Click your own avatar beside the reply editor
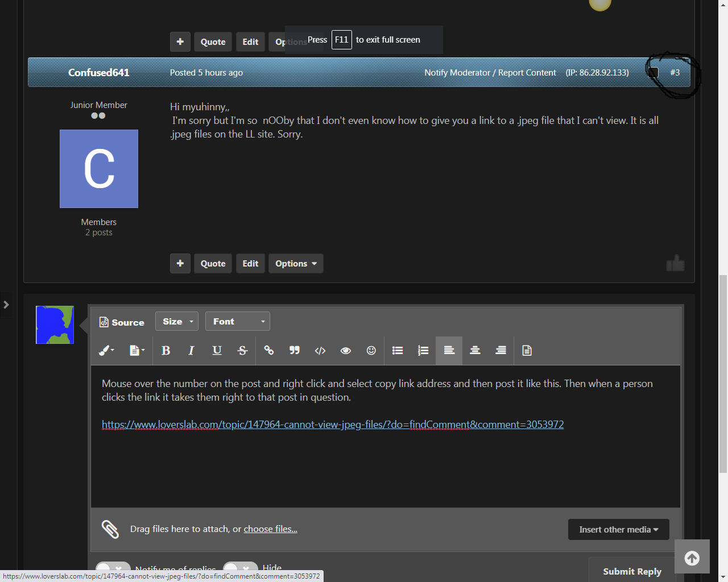 coord(55,325)
